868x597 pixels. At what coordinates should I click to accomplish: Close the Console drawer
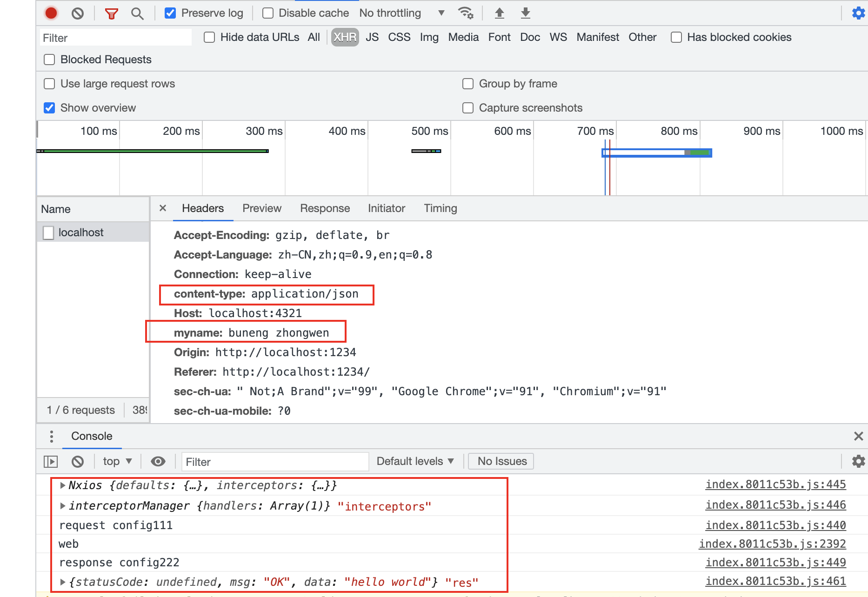pyautogui.click(x=859, y=436)
